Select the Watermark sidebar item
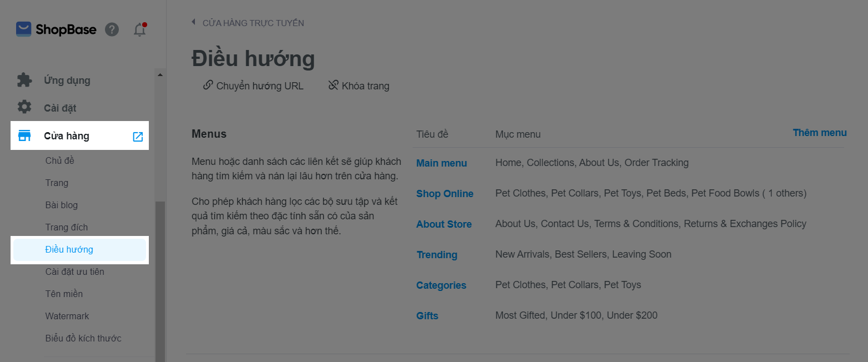Image resolution: width=868 pixels, height=362 pixels. coord(67,316)
